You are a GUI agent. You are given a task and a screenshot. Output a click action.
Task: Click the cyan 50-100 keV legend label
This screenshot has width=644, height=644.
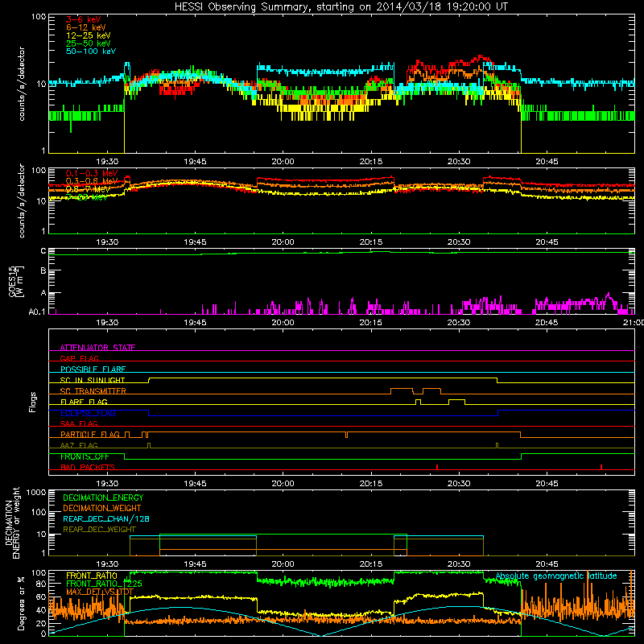click(x=91, y=52)
